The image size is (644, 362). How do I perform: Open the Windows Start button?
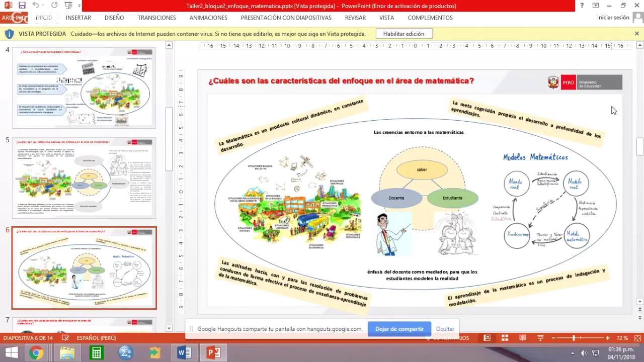tap(11, 353)
